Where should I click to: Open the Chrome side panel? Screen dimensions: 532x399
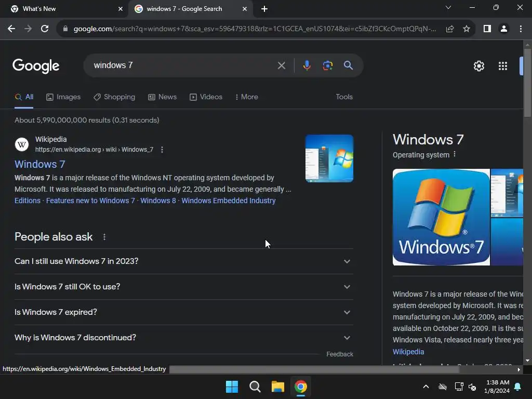(x=487, y=29)
